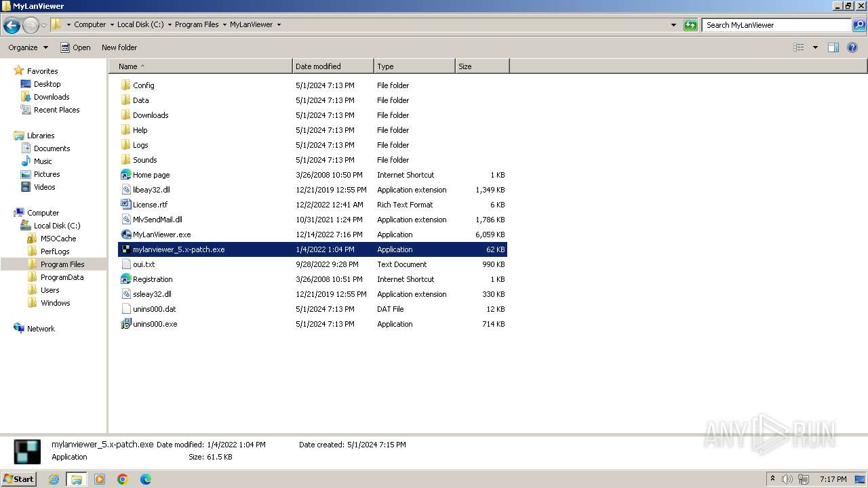Sort by the Type column header
Screen dimensions: 868x488
pos(414,66)
